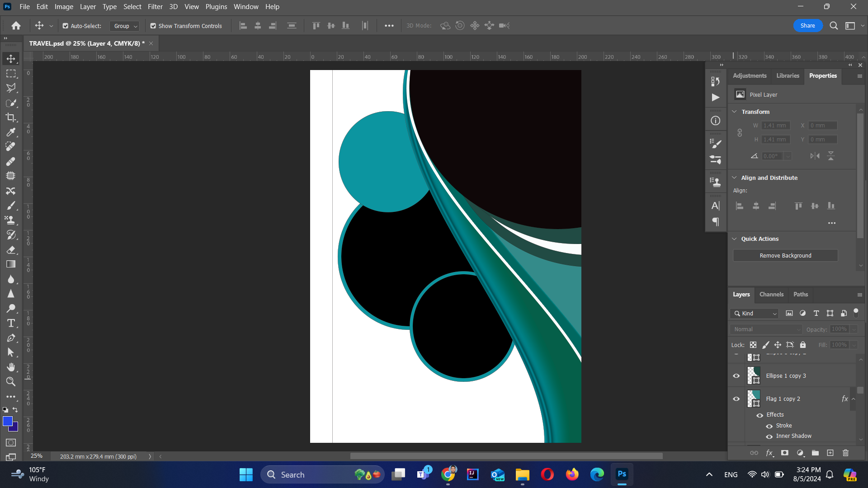Toggle lock all layer attributes
This screenshot has width=868, height=488.
point(803,345)
